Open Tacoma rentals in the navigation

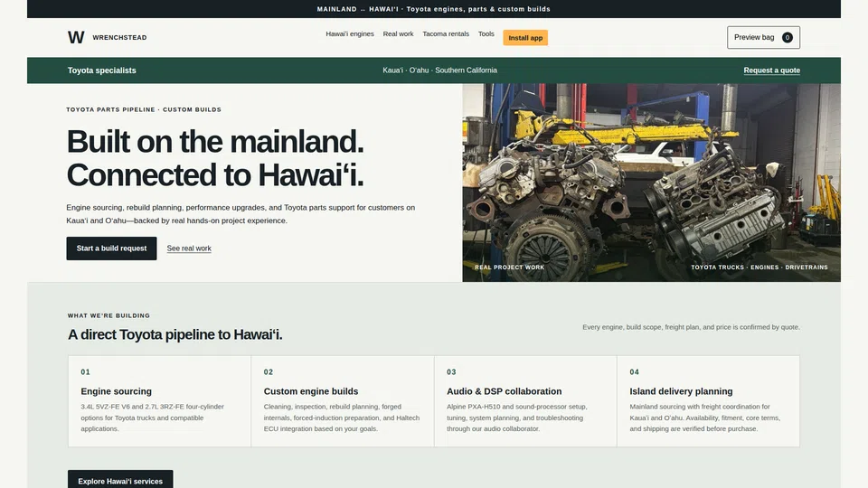pos(446,33)
